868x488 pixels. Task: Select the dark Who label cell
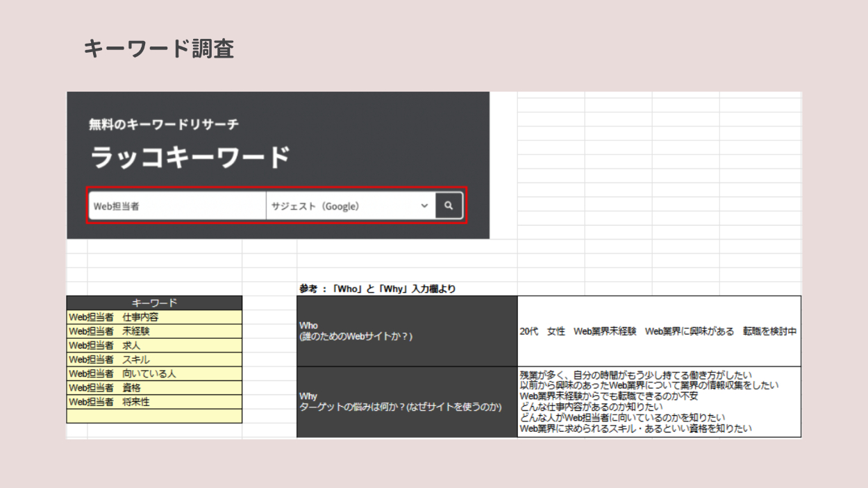click(x=407, y=331)
